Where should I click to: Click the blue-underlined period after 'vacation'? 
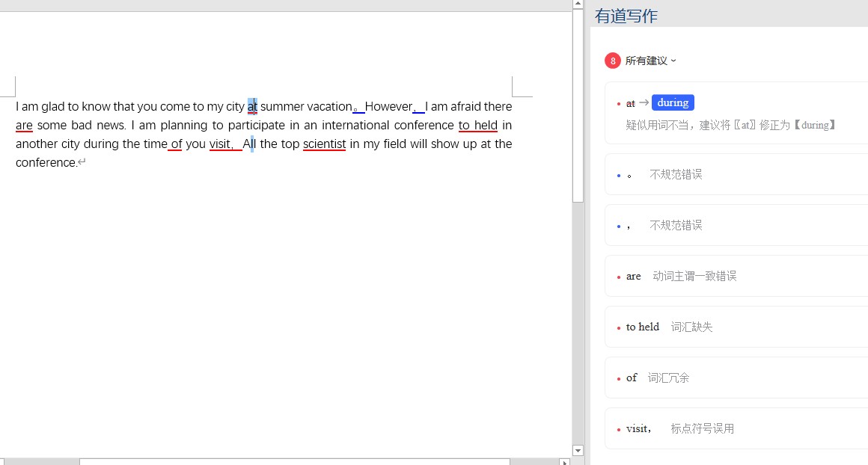click(x=357, y=108)
